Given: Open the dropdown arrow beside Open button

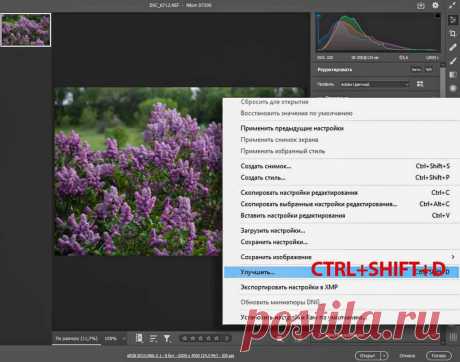Looking at the screenshot, I should click(x=384, y=356).
